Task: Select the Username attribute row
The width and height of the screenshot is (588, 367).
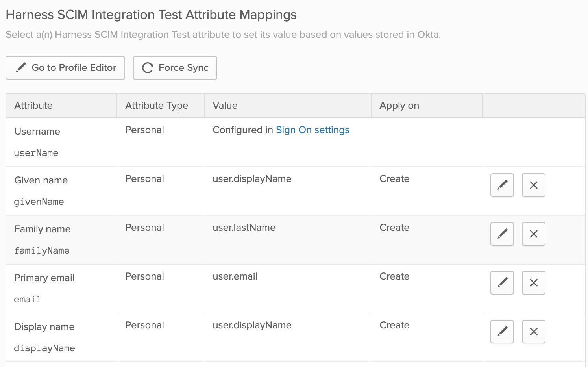Action: click(296, 142)
